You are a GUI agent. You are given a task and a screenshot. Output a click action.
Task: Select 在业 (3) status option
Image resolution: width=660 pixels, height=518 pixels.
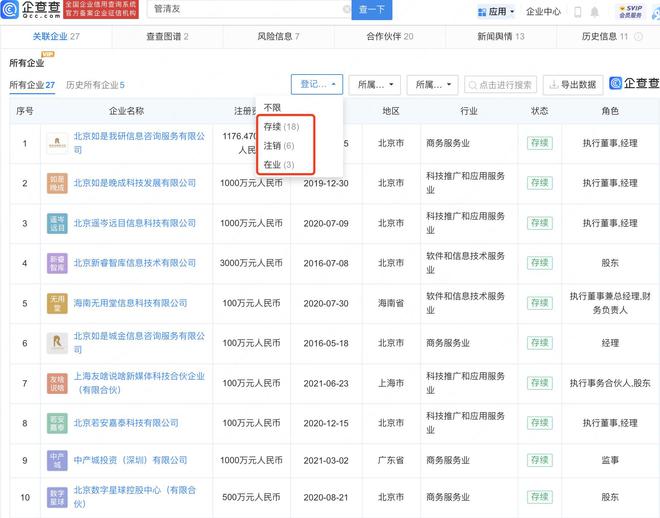pos(278,164)
